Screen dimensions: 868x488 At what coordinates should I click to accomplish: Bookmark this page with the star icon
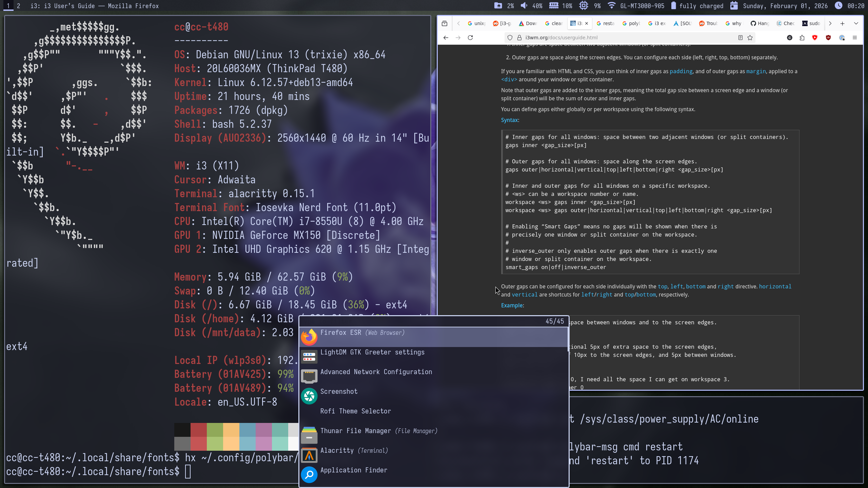coord(750,38)
